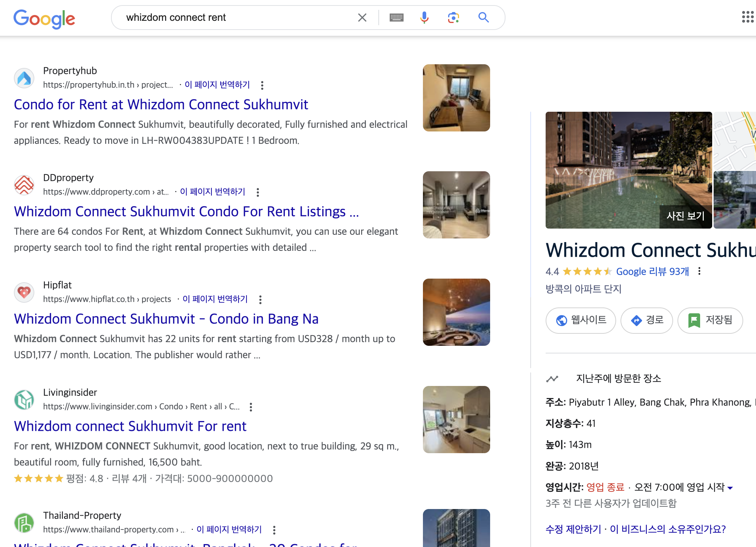Click the blue search magnifier icon
This screenshot has width=756, height=547.
(484, 17)
